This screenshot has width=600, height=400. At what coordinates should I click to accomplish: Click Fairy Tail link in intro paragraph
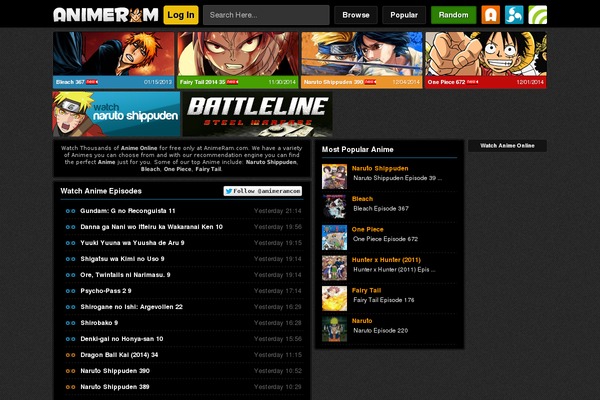tap(208, 169)
